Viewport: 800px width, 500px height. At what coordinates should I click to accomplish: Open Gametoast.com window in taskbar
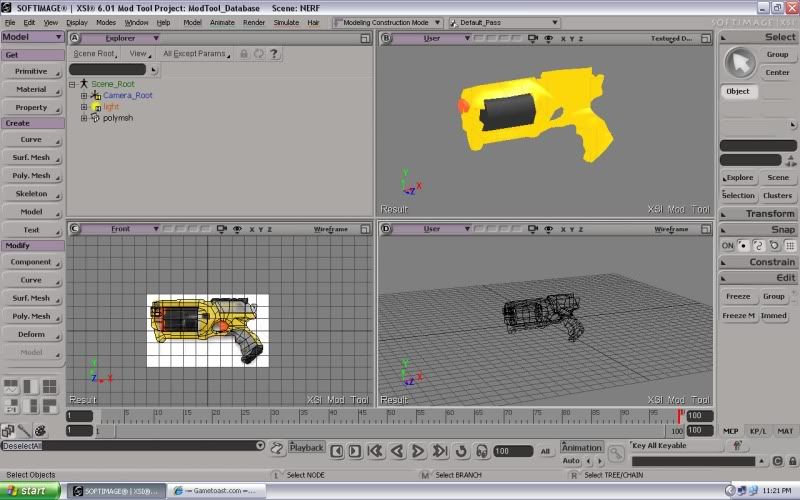coord(218,491)
